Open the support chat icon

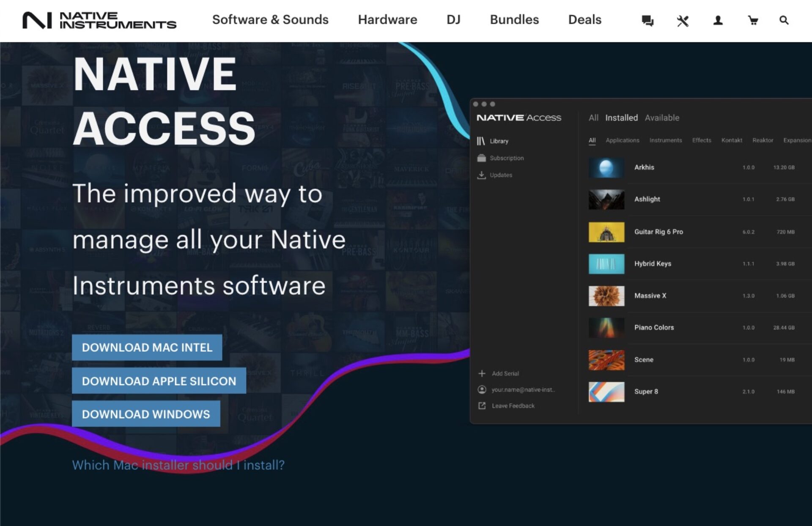click(648, 20)
